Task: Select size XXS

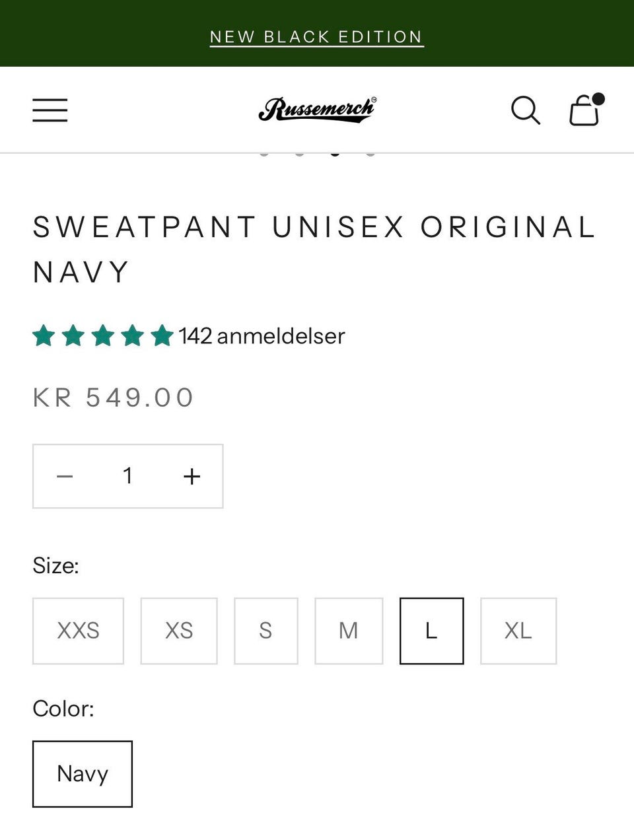Action: click(x=78, y=631)
